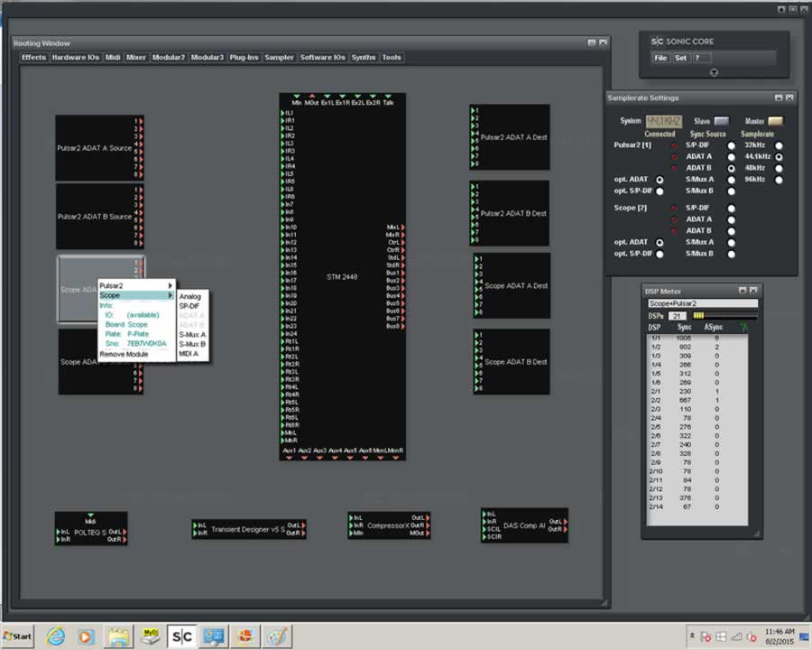Click the InL connector on Transient Designer

(195, 525)
